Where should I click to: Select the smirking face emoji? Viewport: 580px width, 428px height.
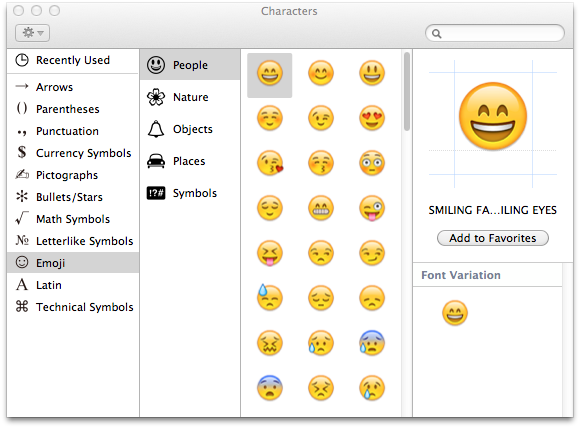click(x=372, y=253)
